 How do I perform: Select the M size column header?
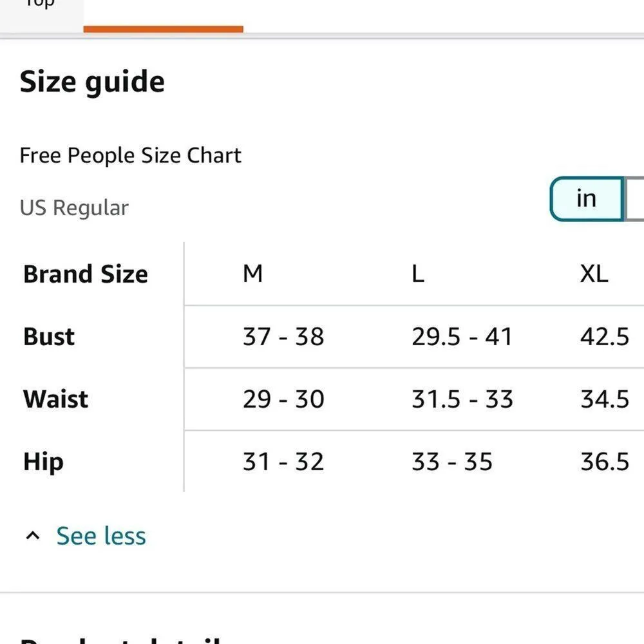point(252,274)
